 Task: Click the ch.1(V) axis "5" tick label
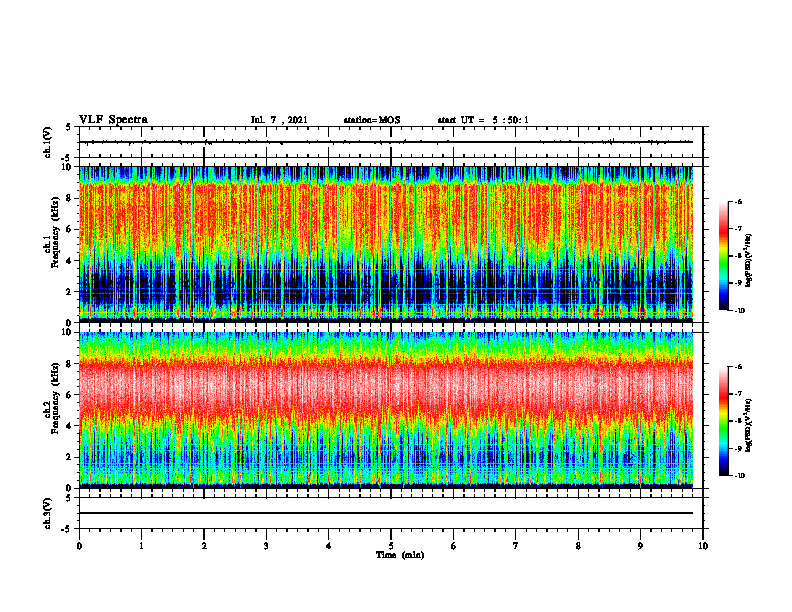[69, 127]
